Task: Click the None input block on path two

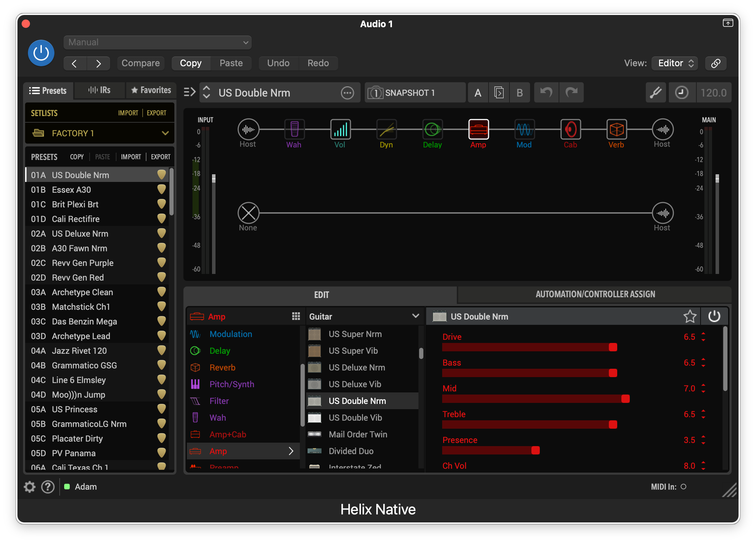Action: (x=248, y=213)
